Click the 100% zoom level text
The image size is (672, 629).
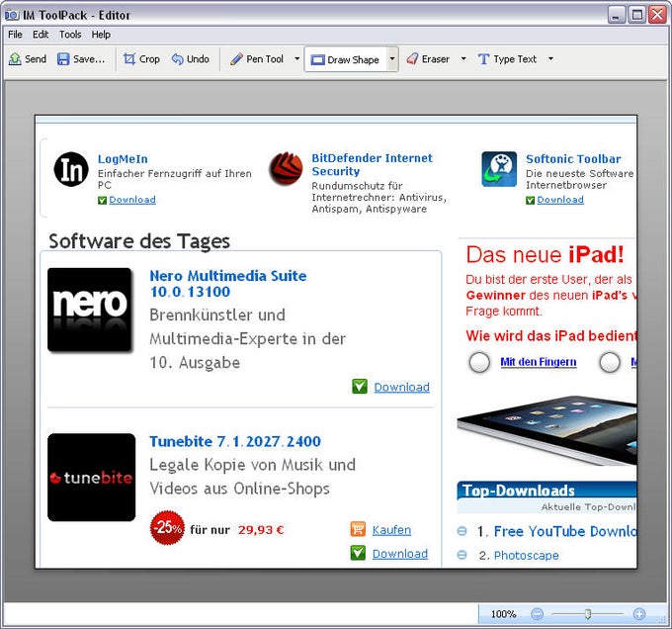click(x=503, y=614)
